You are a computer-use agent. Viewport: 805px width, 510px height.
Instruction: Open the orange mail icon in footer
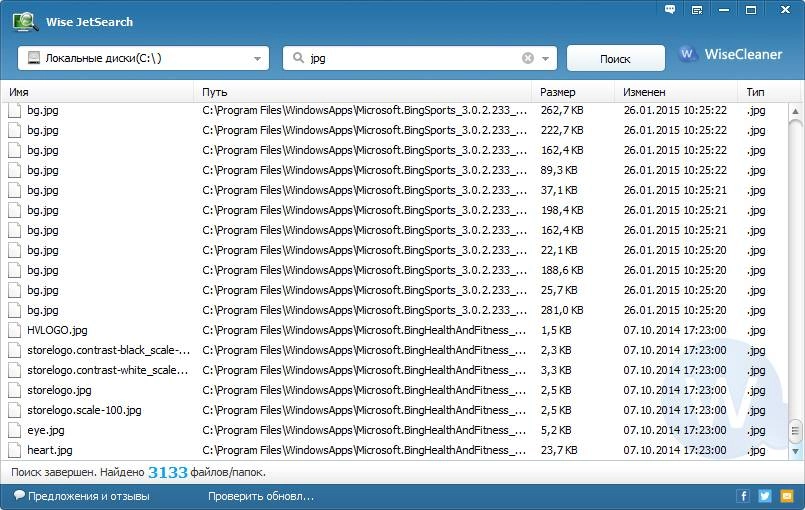(x=787, y=496)
